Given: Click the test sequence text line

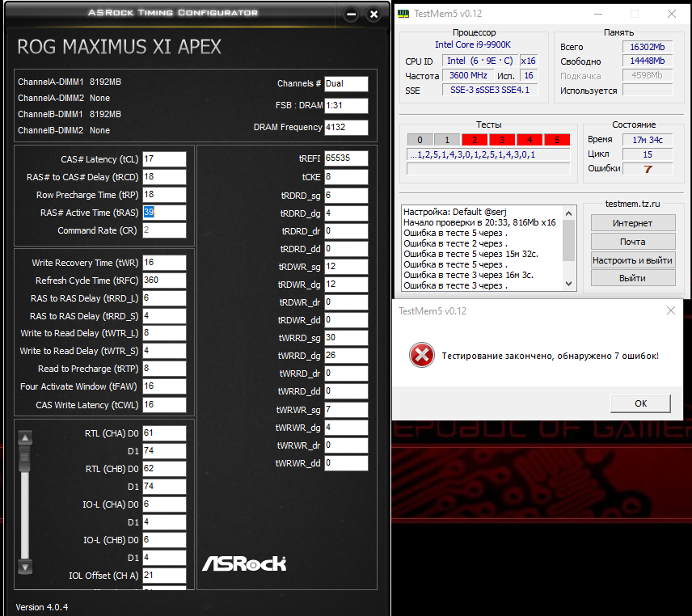Looking at the screenshot, I should tap(488, 155).
